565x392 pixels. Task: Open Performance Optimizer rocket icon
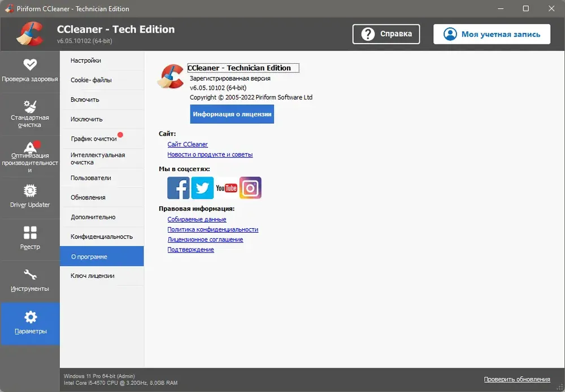(31, 147)
